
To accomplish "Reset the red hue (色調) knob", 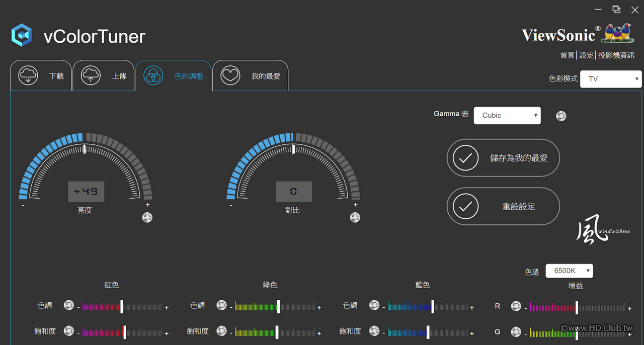I will coord(69,305).
